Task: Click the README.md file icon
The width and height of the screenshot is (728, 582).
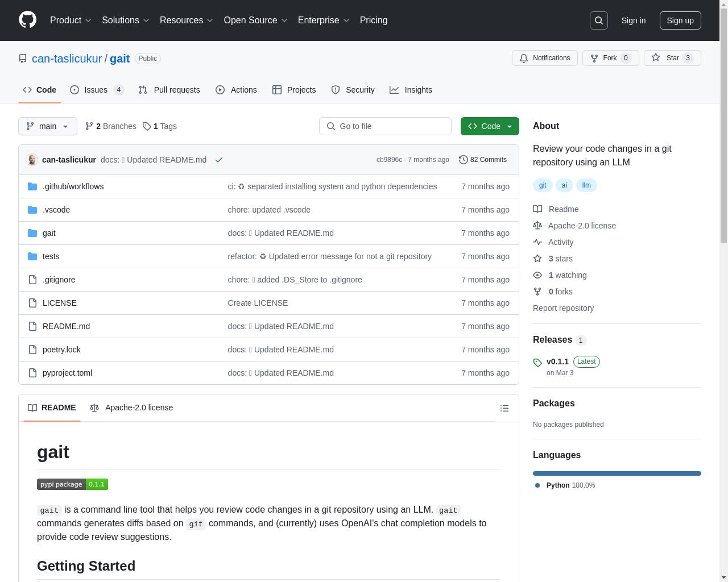Action: pos(32,326)
